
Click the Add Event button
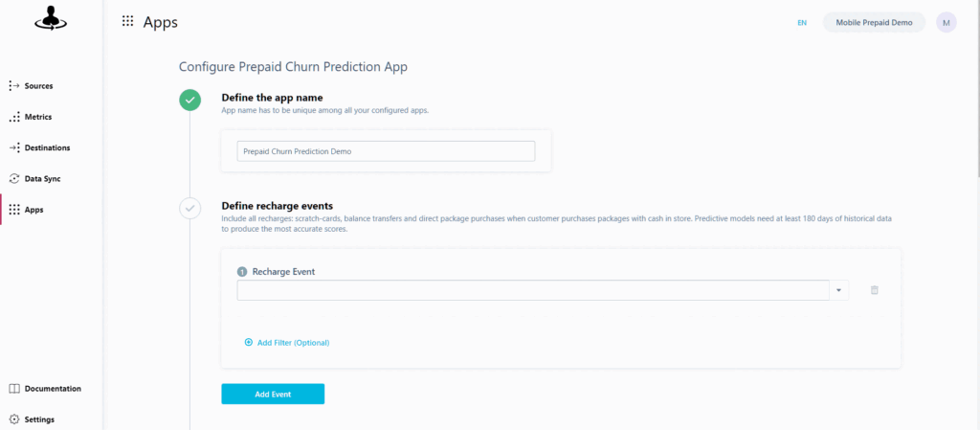point(273,394)
